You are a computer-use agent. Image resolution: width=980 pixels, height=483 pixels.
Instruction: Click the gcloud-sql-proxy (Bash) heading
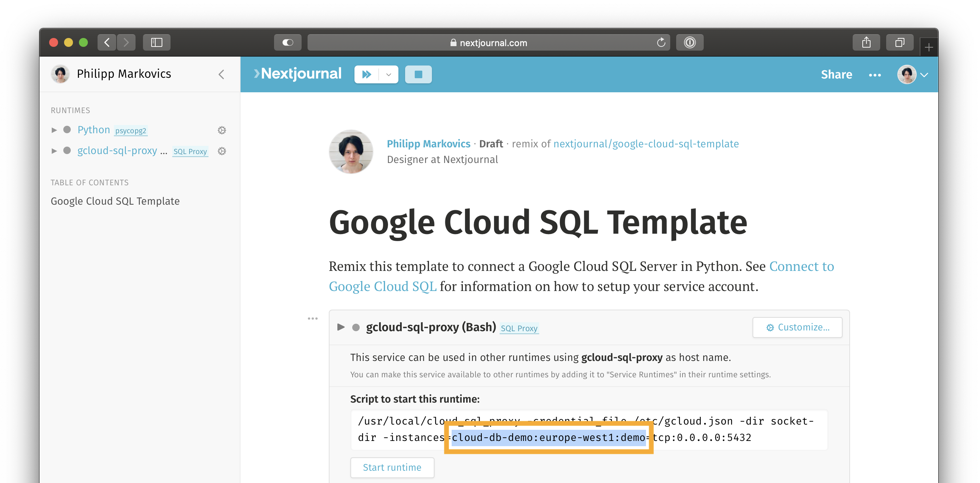click(431, 327)
